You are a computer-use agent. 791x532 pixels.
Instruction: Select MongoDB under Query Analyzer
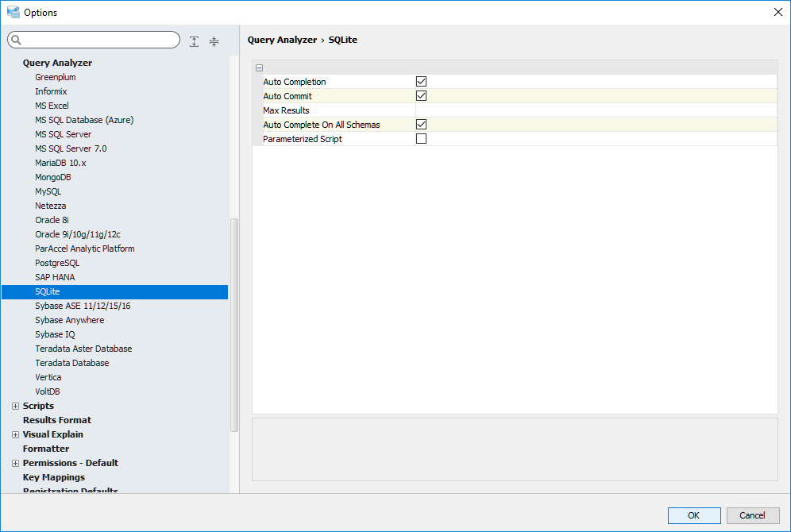point(53,177)
